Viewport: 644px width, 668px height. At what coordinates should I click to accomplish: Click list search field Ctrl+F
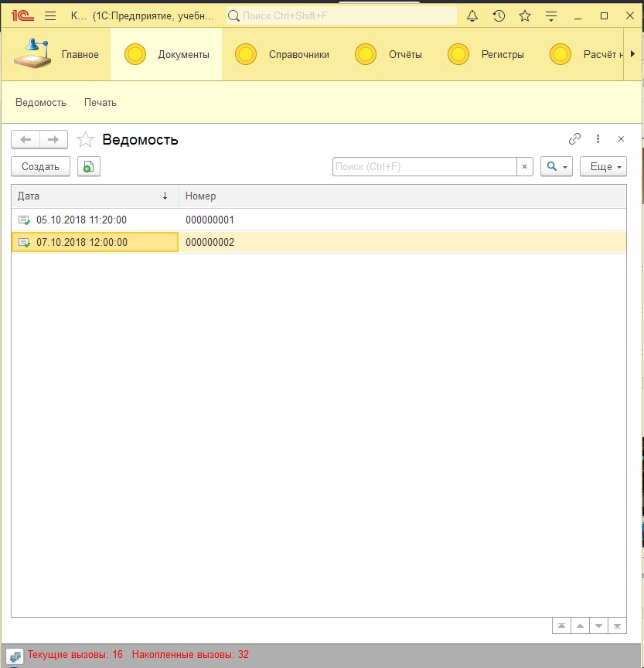tap(424, 166)
